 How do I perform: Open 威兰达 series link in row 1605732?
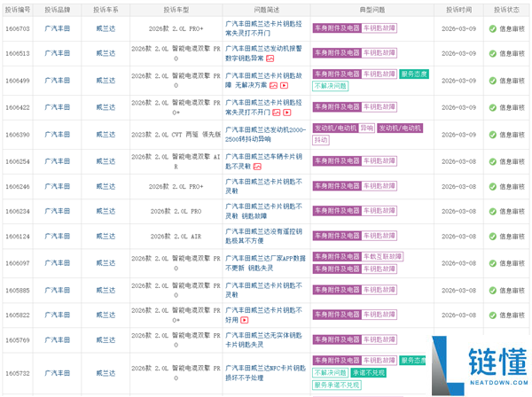pyautogui.click(x=106, y=373)
